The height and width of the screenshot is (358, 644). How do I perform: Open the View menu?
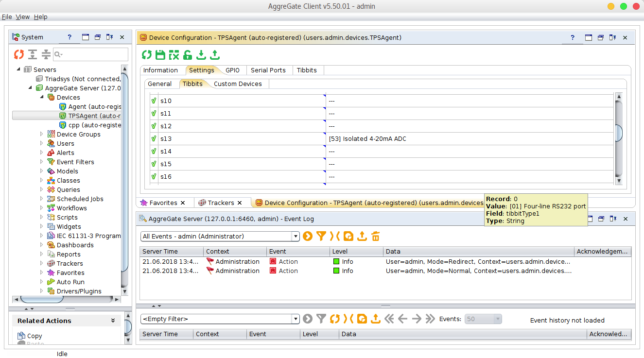tap(23, 17)
